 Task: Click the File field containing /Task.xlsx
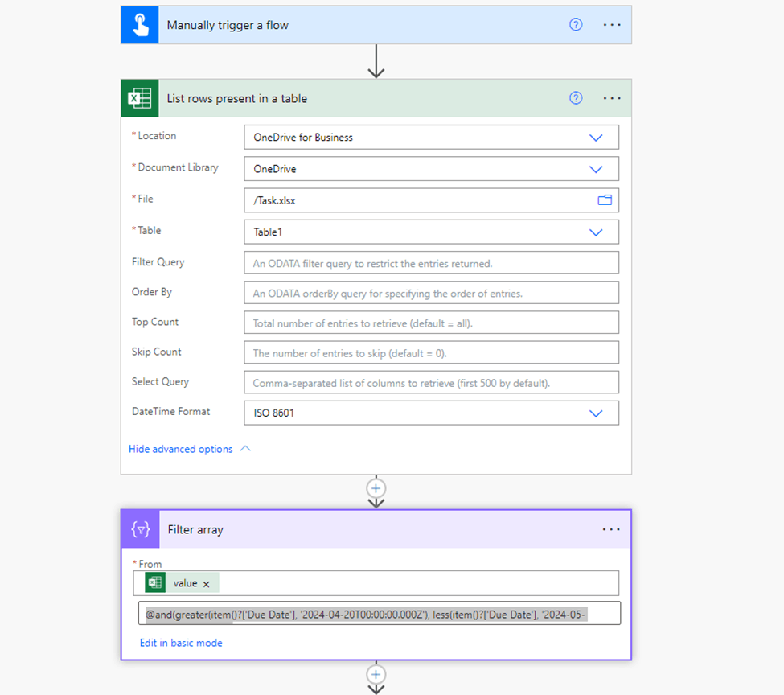click(431, 200)
